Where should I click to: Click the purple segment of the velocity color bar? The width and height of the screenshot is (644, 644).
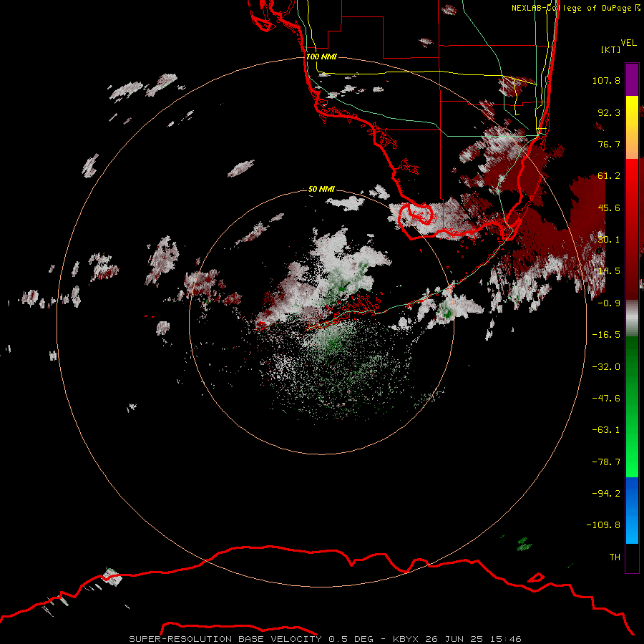(x=632, y=79)
